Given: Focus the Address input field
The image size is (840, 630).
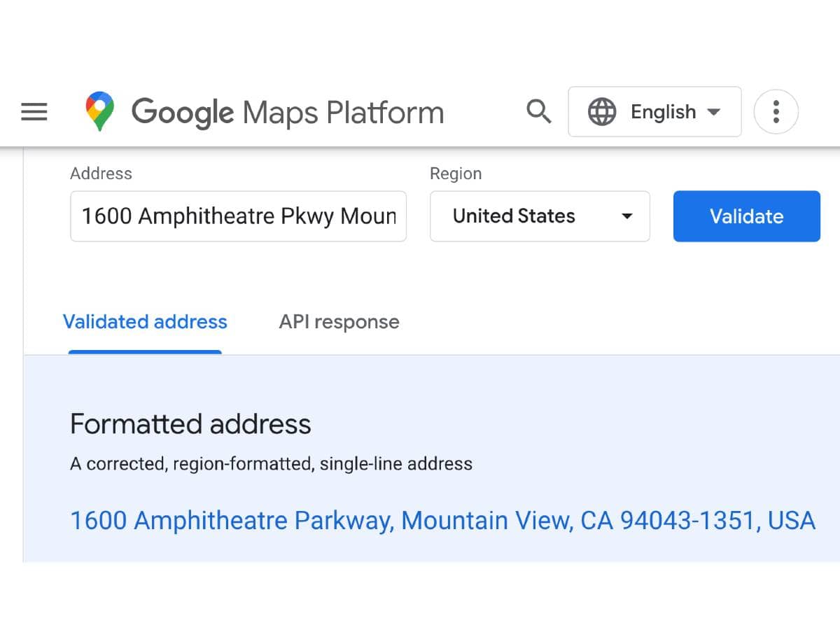Looking at the screenshot, I should [238, 216].
